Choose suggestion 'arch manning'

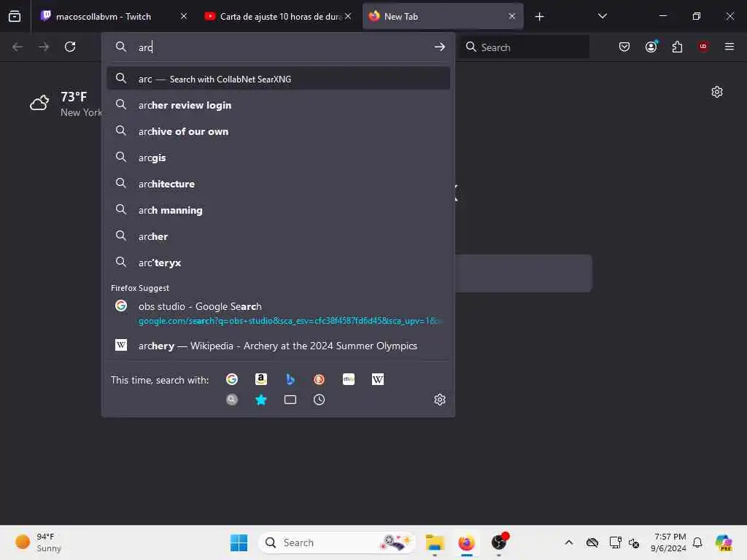278,209
